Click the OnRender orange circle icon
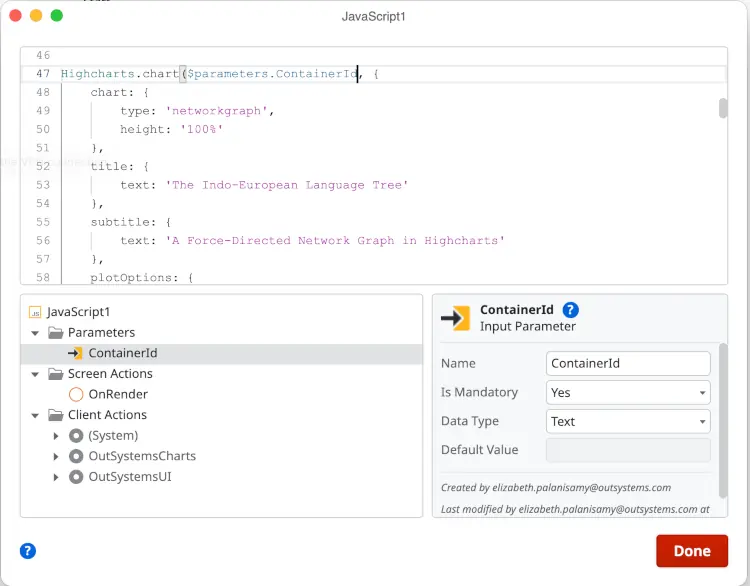 (76, 394)
